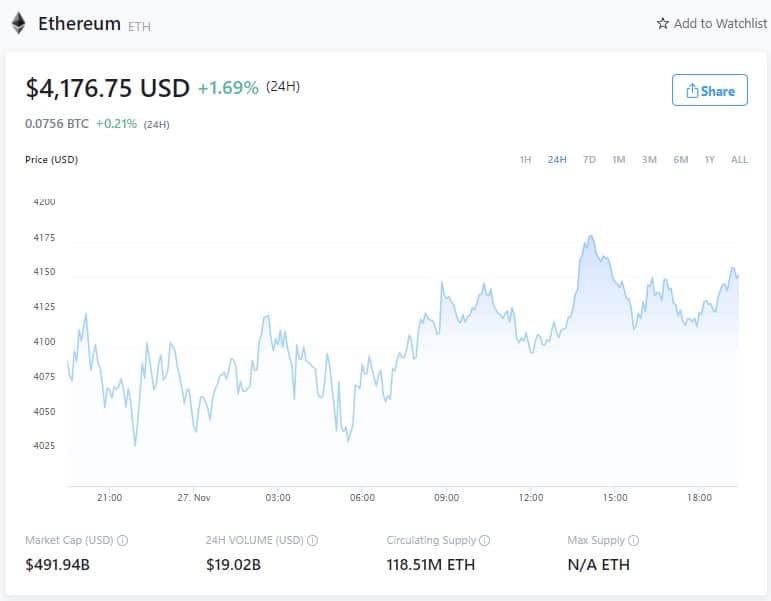Click the $19.02B volume value

coord(233,565)
